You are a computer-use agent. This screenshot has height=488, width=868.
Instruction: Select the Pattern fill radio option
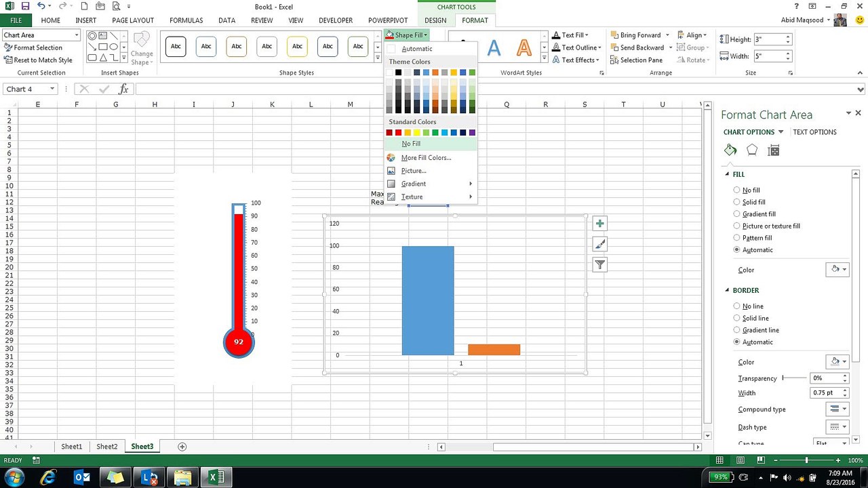pos(736,238)
